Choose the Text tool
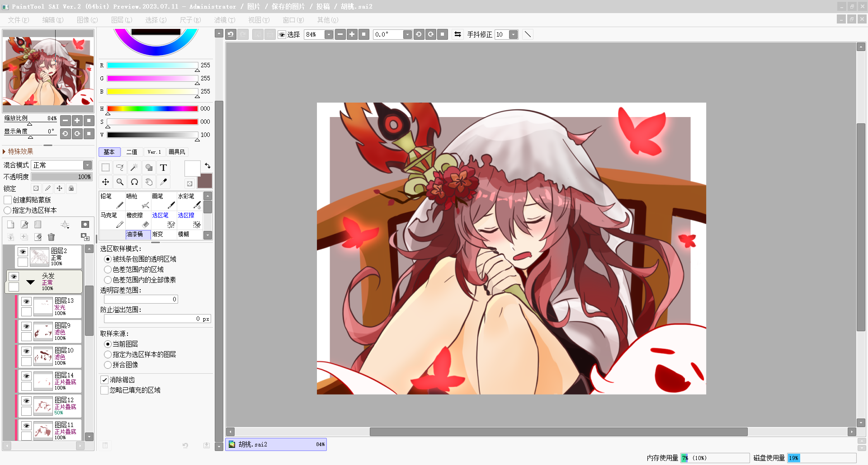 click(163, 168)
